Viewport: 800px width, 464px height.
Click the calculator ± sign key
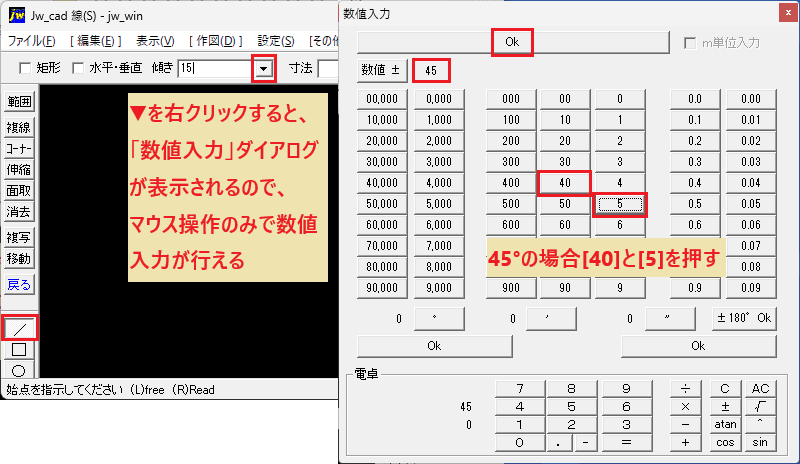pyautogui.click(x=725, y=407)
